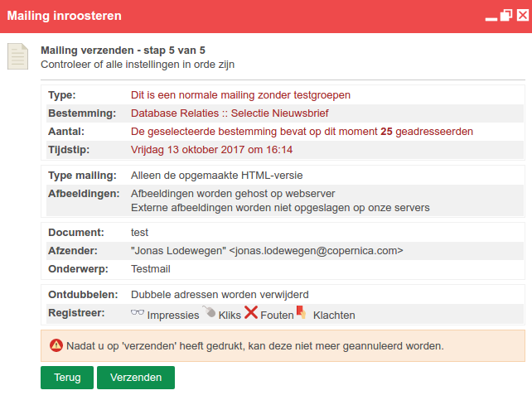Viewport: 532px width, 400px height.
Task: Click the document page icon
Action: pos(17,56)
